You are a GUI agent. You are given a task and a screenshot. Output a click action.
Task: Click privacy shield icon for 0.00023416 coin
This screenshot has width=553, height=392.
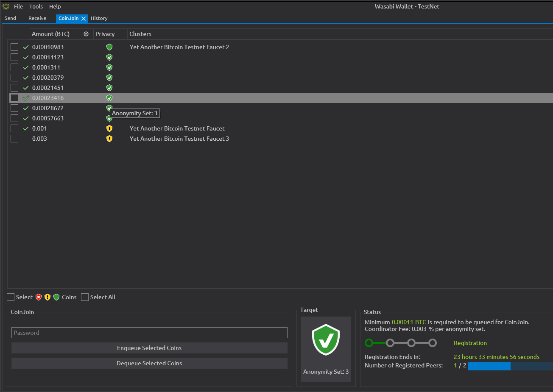[109, 98]
